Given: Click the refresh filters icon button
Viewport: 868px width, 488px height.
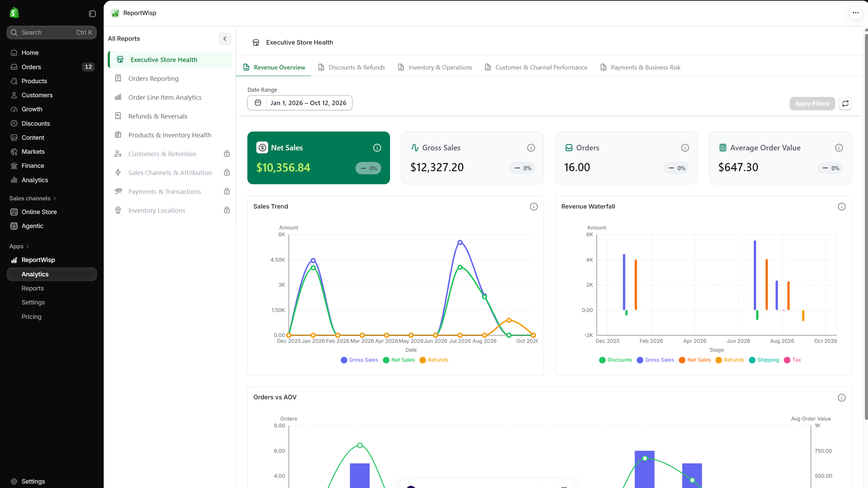Looking at the screenshot, I should tap(845, 103).
